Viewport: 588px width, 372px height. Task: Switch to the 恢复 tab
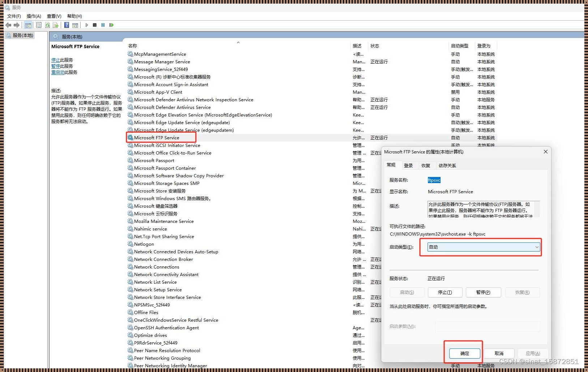[426, 166]
